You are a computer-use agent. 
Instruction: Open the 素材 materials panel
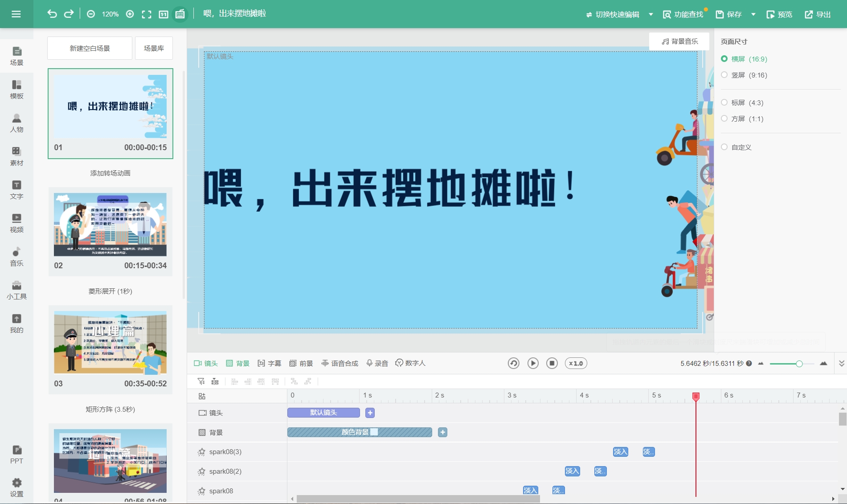pos(16,156)
